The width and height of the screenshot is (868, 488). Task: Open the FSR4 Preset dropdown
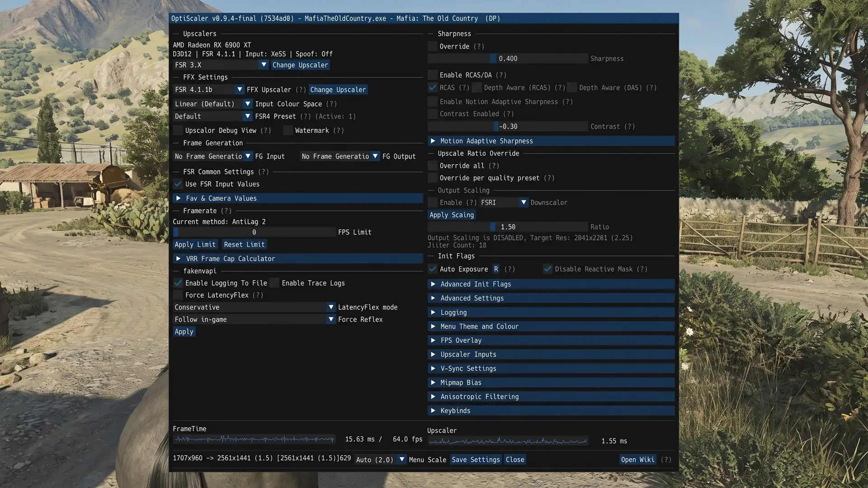[x=212, y=117]
